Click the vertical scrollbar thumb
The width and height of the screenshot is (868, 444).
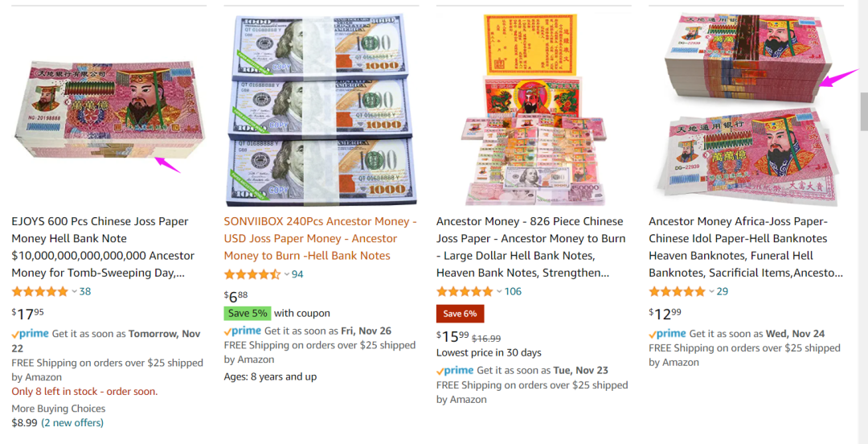tap(863, 112)
